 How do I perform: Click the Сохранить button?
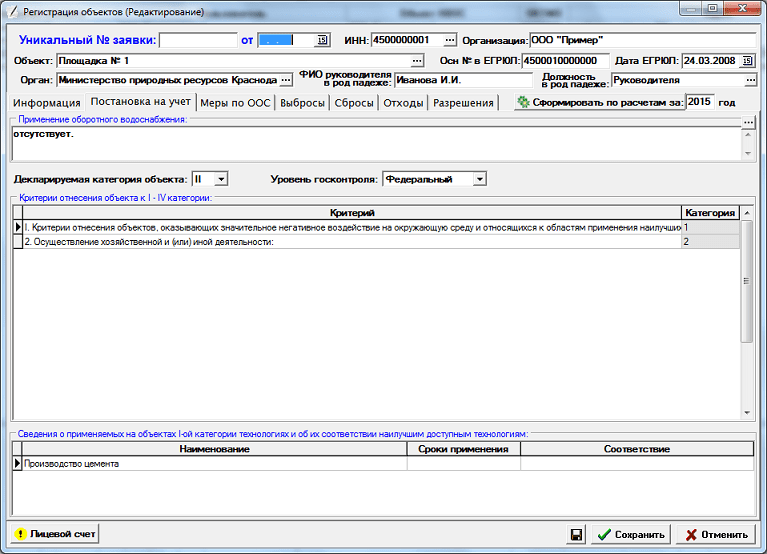631,534
